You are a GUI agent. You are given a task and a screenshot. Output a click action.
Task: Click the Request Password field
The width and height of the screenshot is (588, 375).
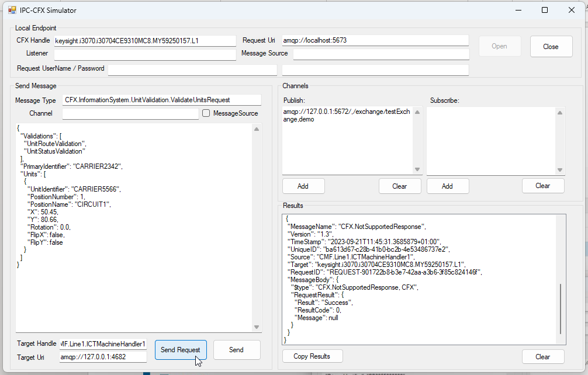[375, 70]
